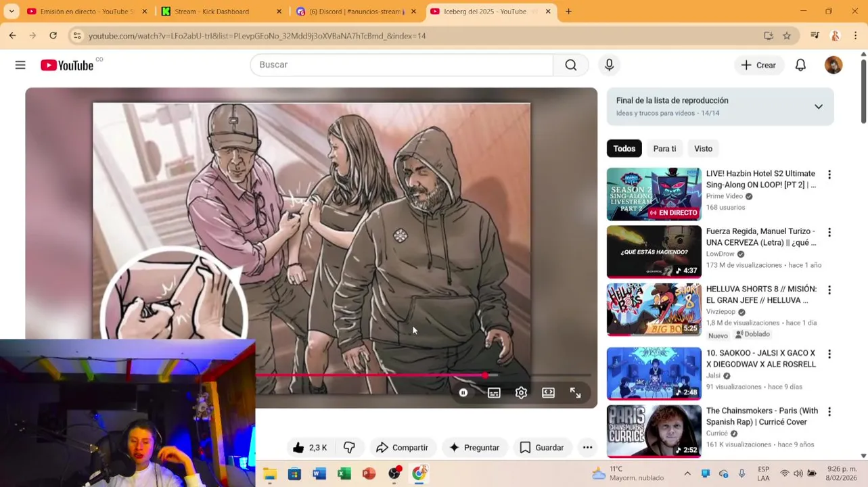Open options for Hazbin Hotel video
The width and height of the screenshot is (868, 487).
pyautogui.click(x=829, y=175)
